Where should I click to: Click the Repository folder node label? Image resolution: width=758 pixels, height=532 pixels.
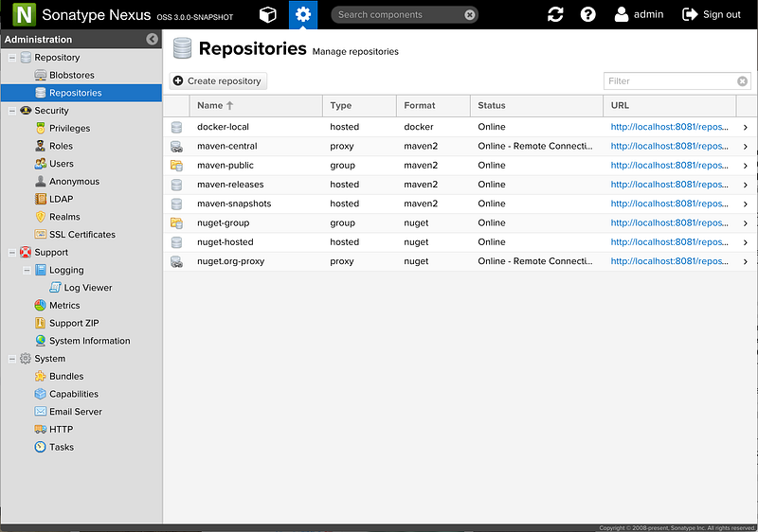[x=57, y=58]
